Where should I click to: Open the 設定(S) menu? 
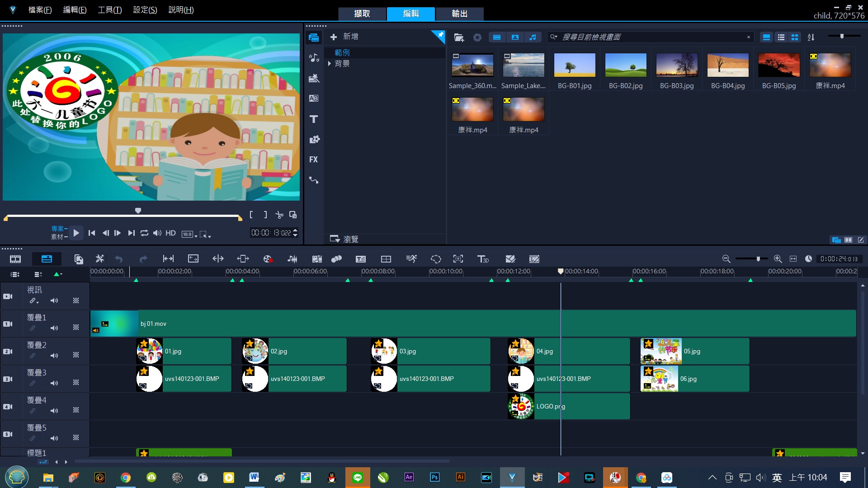pos(145,10)
